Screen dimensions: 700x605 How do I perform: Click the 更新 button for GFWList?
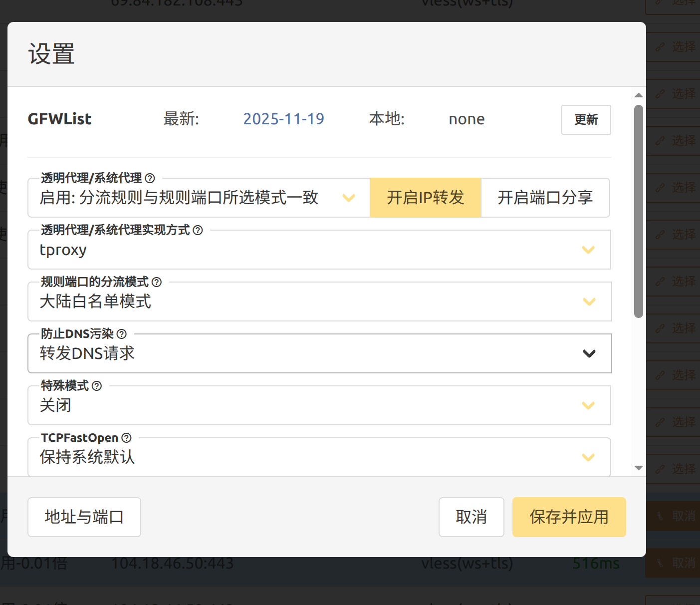[586, 120]
